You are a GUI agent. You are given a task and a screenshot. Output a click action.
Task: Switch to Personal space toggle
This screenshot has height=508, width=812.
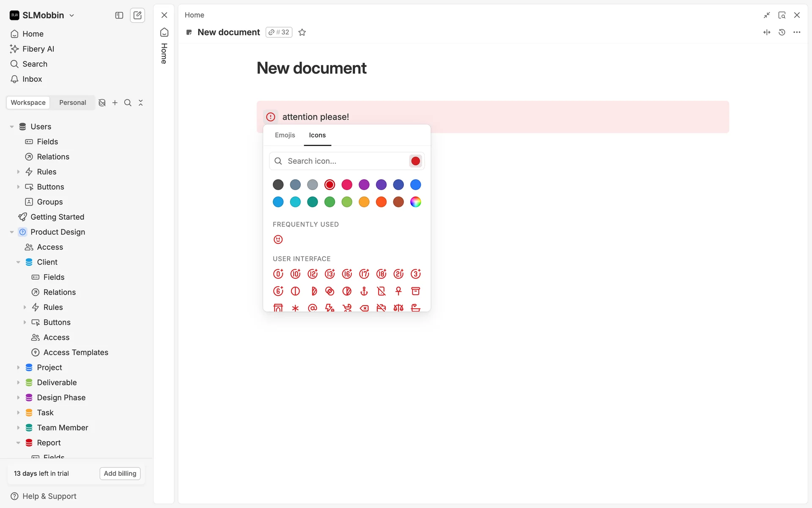pos(72,102)
